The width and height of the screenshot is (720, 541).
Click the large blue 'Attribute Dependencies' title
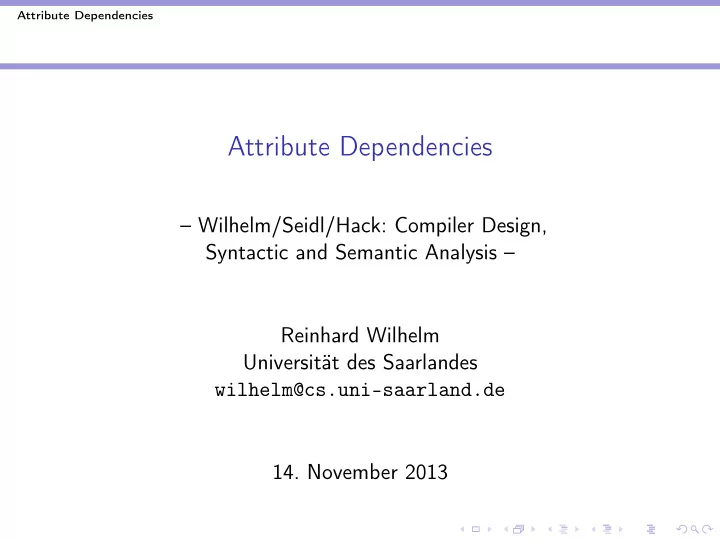pos(360,147)
